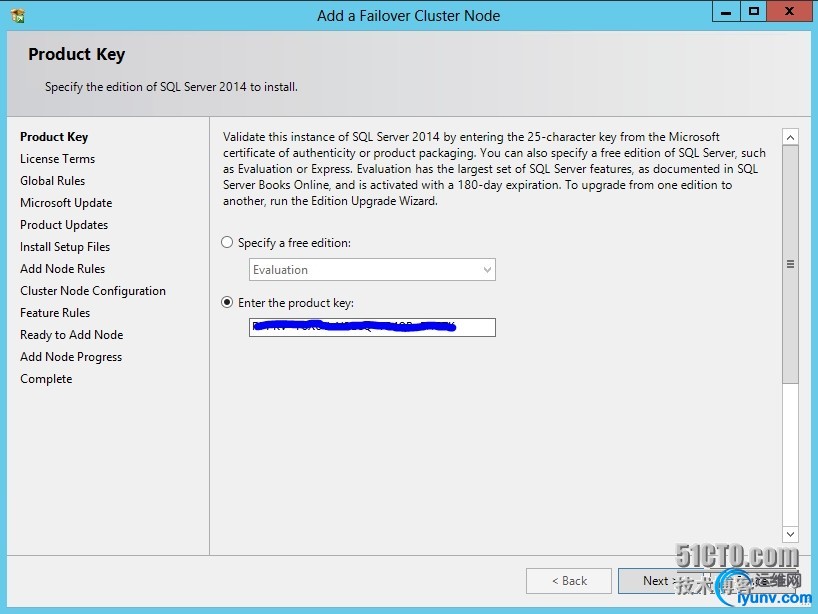Select Microsoft Update step in sidebar
818x614 pixels.
click(66, 202)
